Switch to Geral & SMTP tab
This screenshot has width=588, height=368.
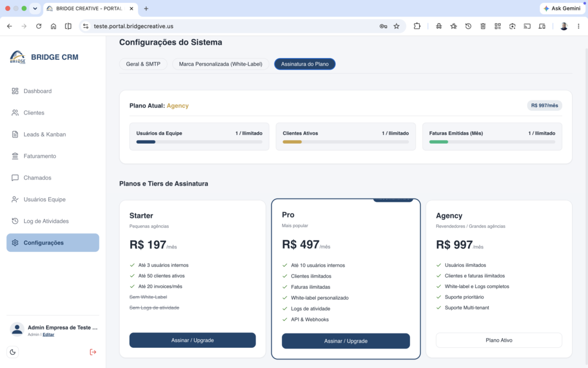[x=143, y=64]
